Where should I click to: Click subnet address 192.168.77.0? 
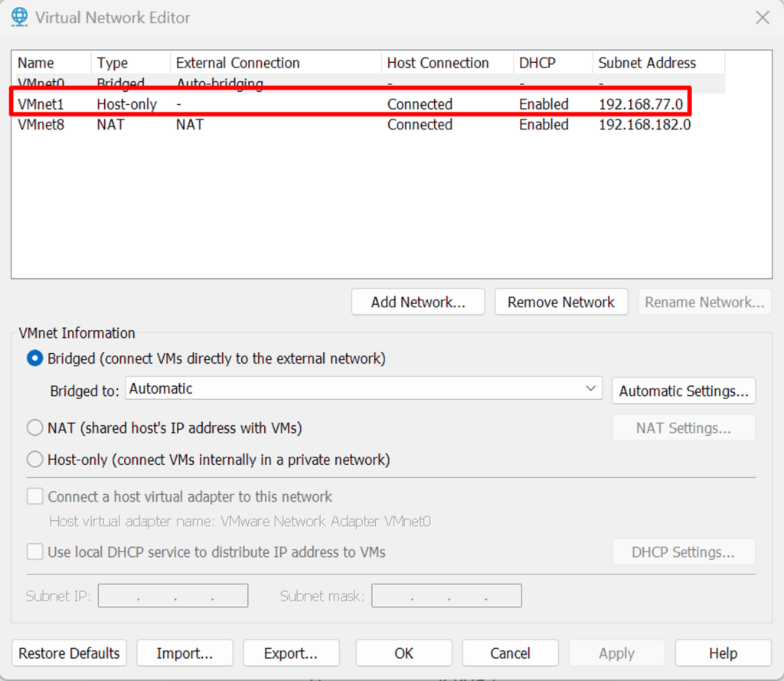click(x=641, y=103)
